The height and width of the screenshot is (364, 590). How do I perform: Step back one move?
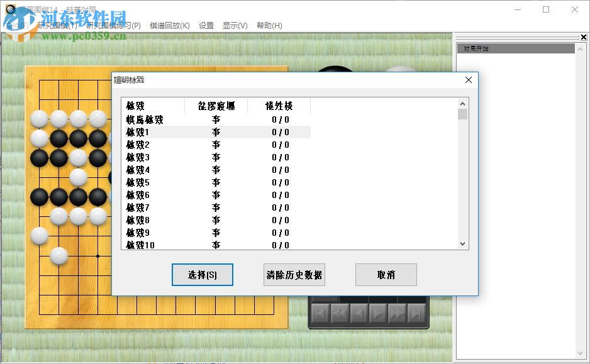[x=359, y=314]
